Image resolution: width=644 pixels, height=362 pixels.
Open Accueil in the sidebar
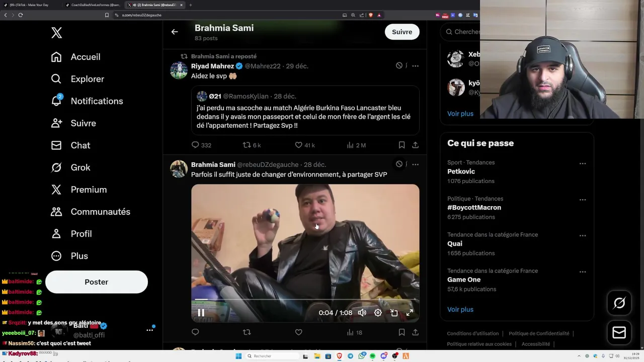pyautogui.click(x=76, y=57)
